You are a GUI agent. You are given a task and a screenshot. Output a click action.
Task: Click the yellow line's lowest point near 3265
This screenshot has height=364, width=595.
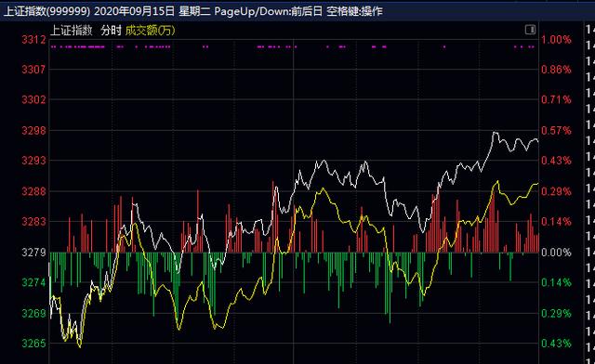pos(80,346)
